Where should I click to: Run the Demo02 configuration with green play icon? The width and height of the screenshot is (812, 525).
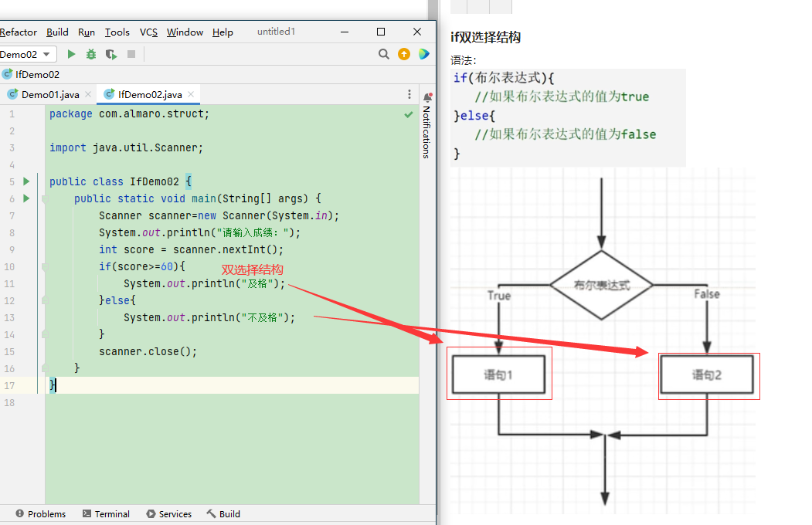pyautogui.click(x=71, y=54)
